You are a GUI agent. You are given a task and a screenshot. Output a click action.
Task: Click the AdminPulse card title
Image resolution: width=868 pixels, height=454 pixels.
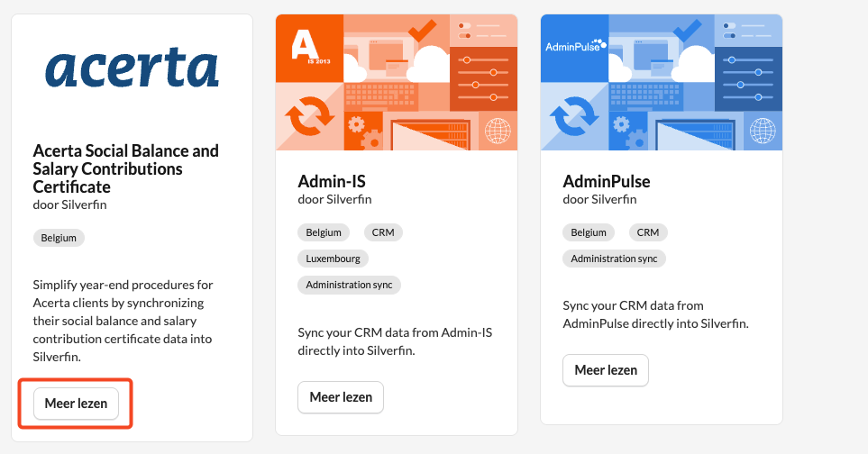coord(607,181)
